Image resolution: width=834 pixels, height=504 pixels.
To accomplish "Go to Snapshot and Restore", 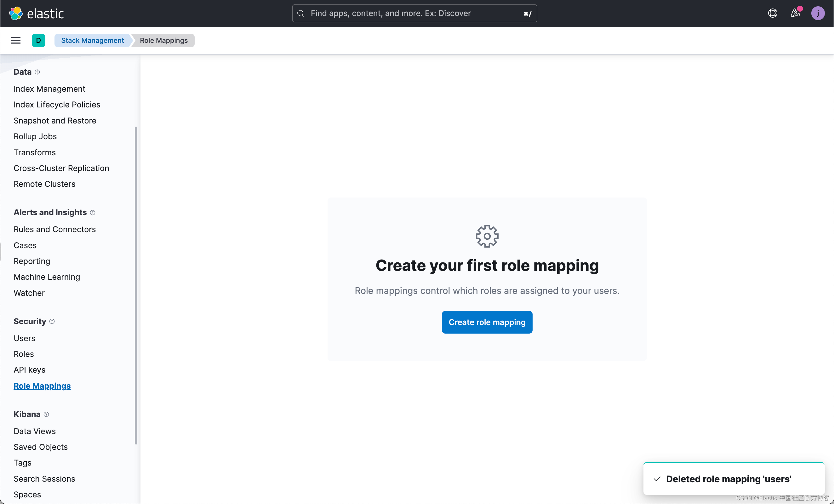I will tap(55, 121).
